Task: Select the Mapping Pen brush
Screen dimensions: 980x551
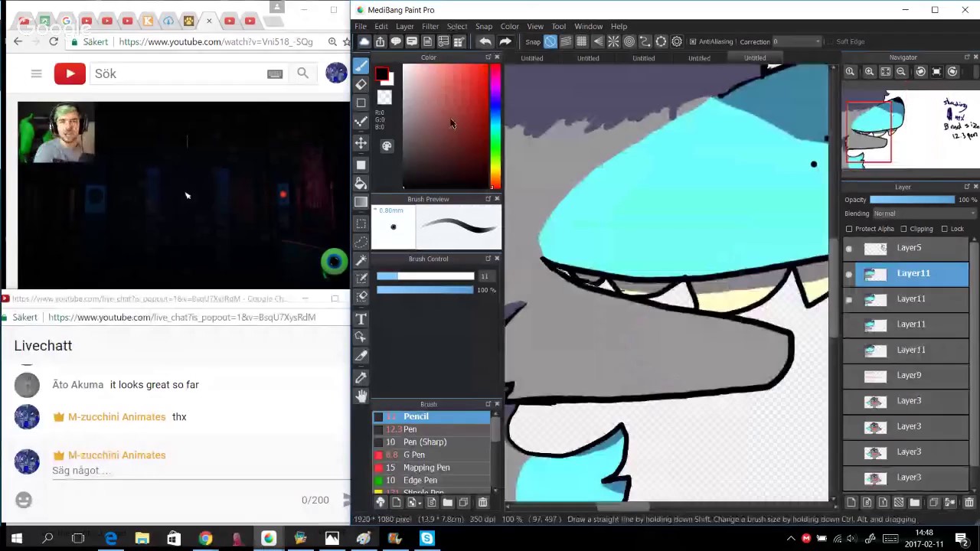Action: click(x=431, y=468)
